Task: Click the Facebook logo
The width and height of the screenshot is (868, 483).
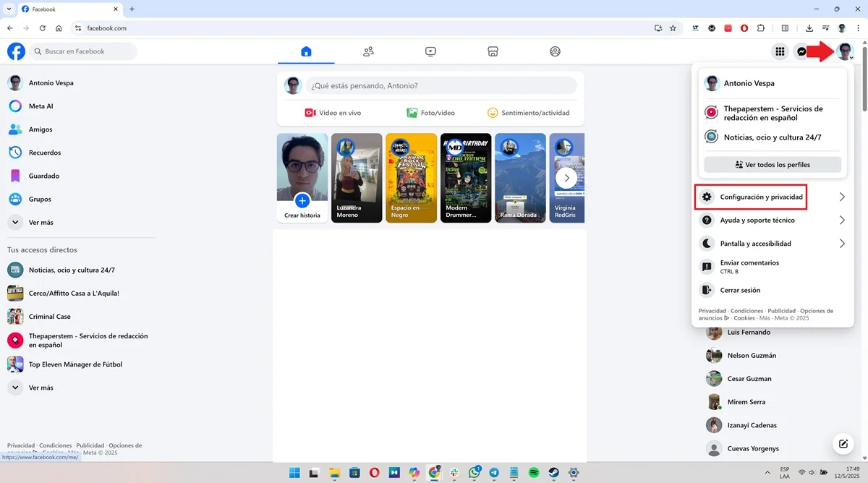Action: pyautogui.click(x=16, y=51)
